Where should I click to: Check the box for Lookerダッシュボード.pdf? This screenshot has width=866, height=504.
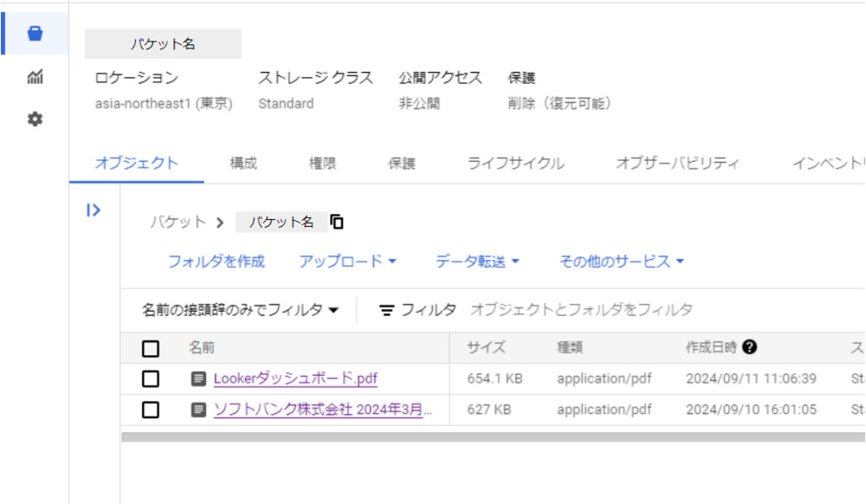[151, 378]
